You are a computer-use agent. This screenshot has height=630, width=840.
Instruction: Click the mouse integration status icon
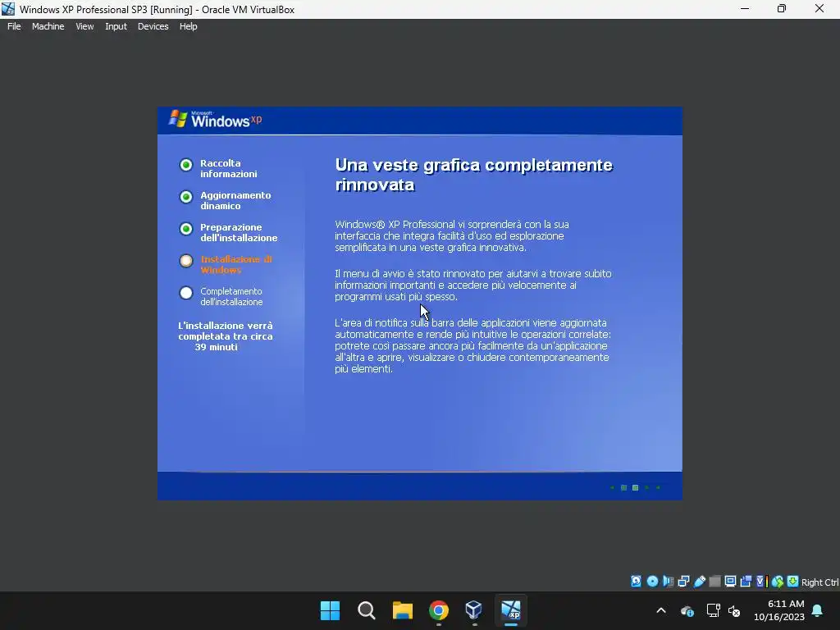coord(778,582)
